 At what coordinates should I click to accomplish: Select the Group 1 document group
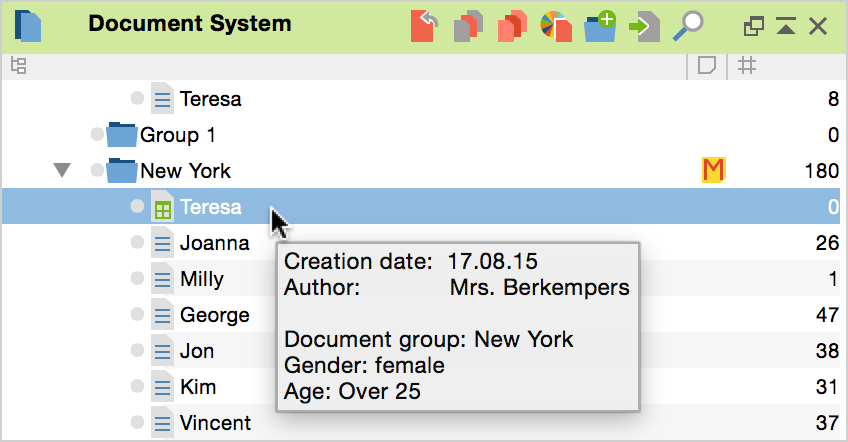178,135
